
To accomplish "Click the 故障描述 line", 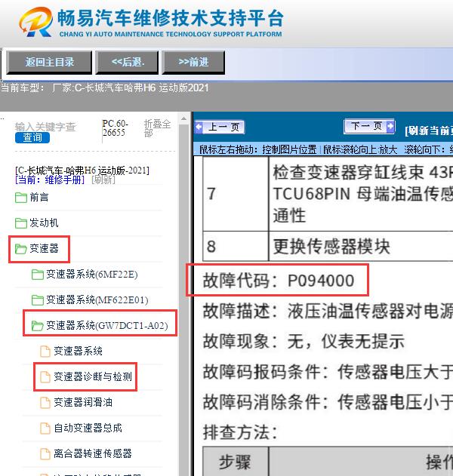I will coord(328,311).
